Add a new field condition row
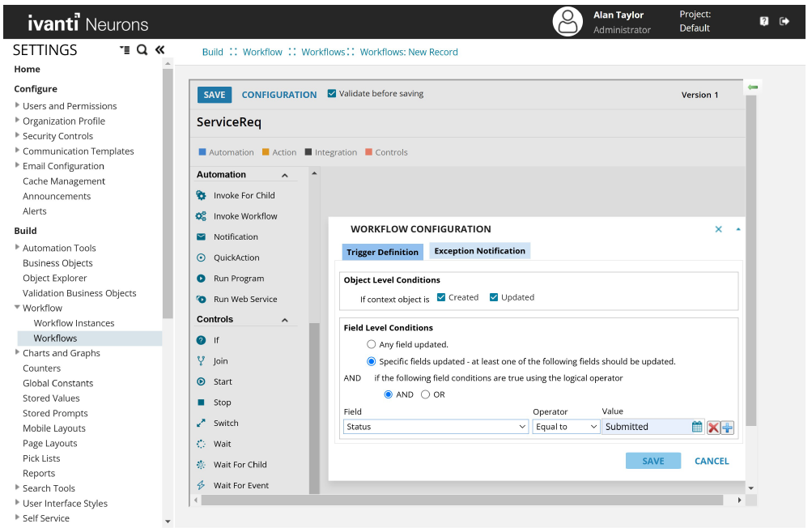812x528 pixels. pos(728,428)
